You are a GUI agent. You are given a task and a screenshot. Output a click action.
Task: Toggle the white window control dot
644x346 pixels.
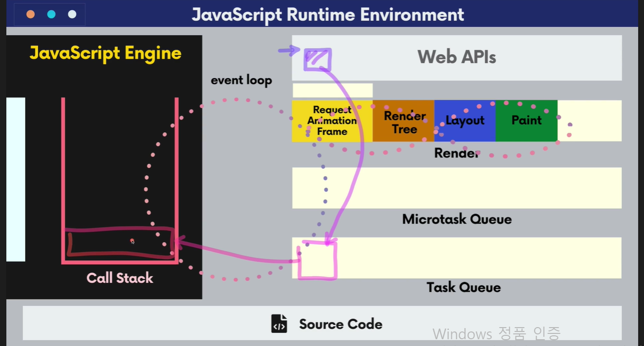click(x=71, y=14)
